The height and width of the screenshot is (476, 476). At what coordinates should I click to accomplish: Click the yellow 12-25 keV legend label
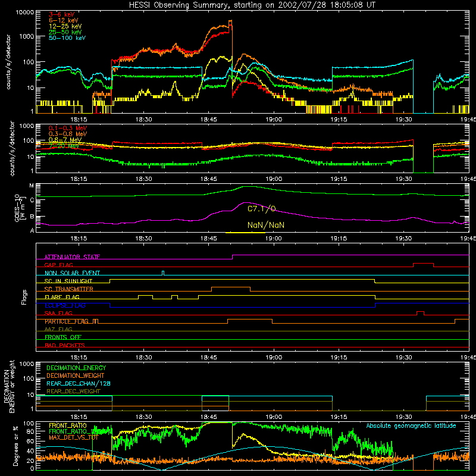coord(65,26)
